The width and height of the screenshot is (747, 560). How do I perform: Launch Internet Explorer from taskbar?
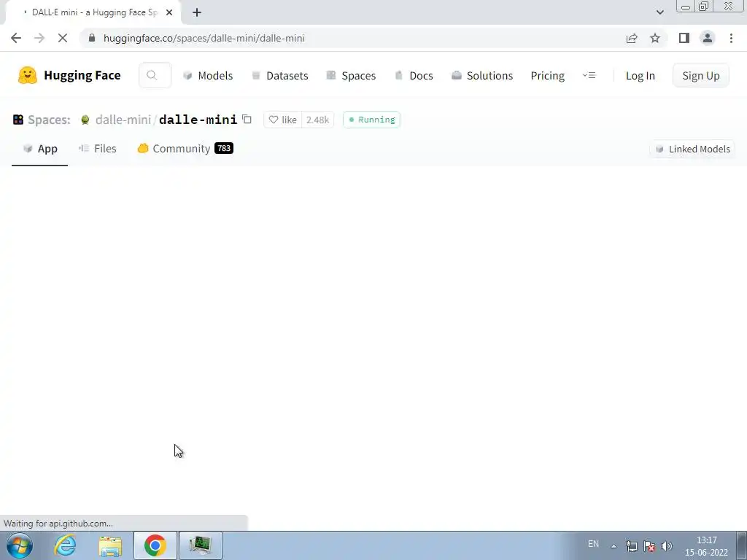point(65,545)
